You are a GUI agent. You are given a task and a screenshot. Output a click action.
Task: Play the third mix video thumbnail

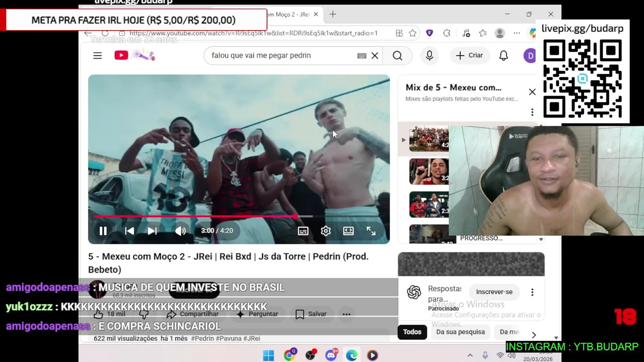pos(429,204)
